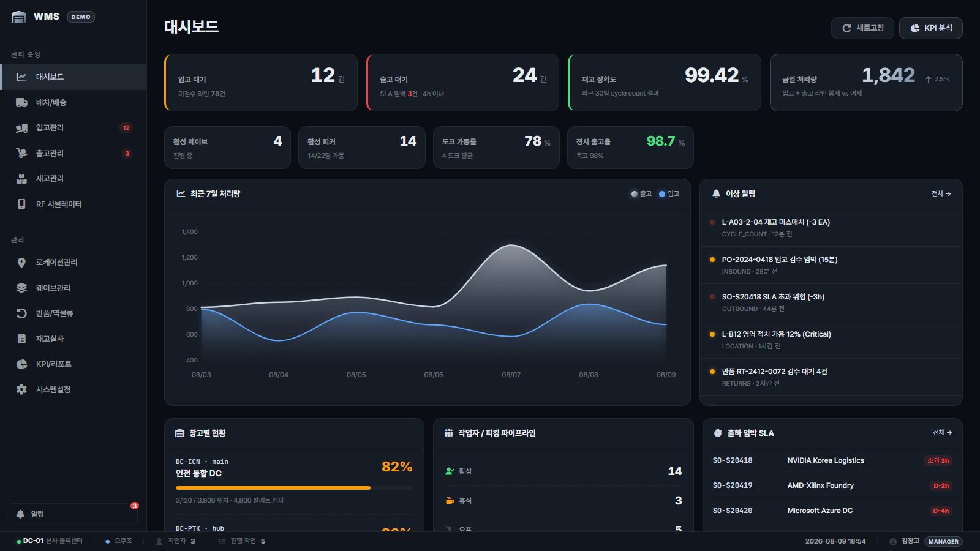
Task: Click the "08/07" date label on chart axis
Action: 511,375
